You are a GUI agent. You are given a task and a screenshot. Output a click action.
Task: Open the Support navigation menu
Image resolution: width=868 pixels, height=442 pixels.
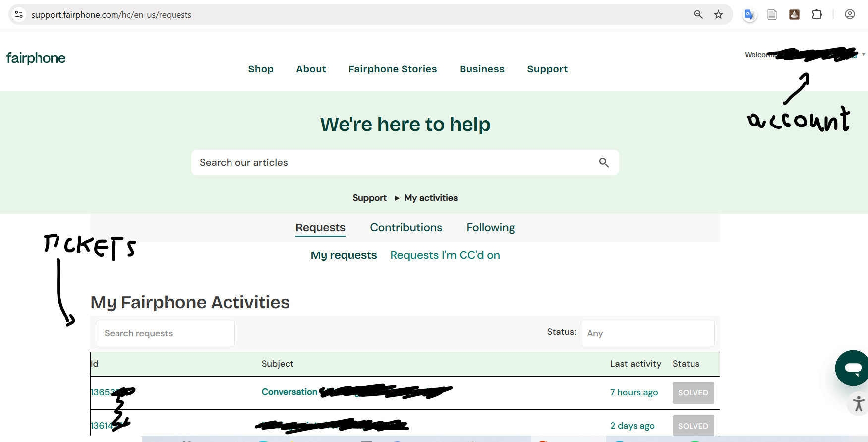tap(547, 69)
